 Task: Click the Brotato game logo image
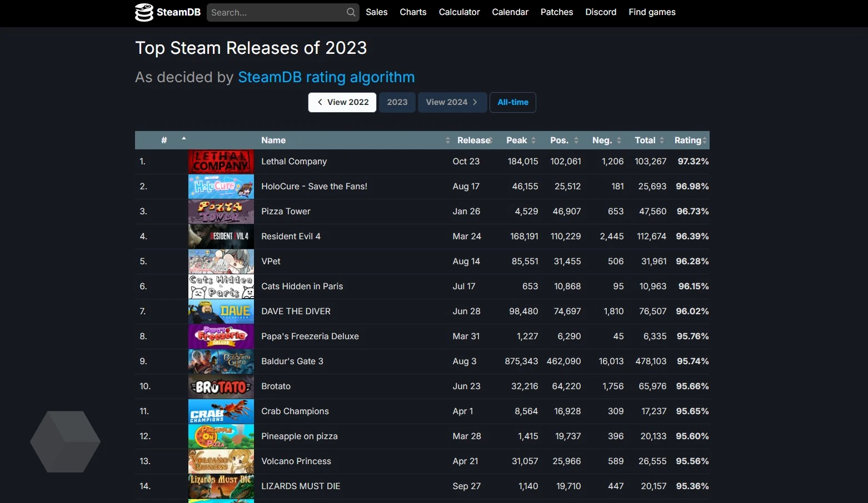(221, 386)
